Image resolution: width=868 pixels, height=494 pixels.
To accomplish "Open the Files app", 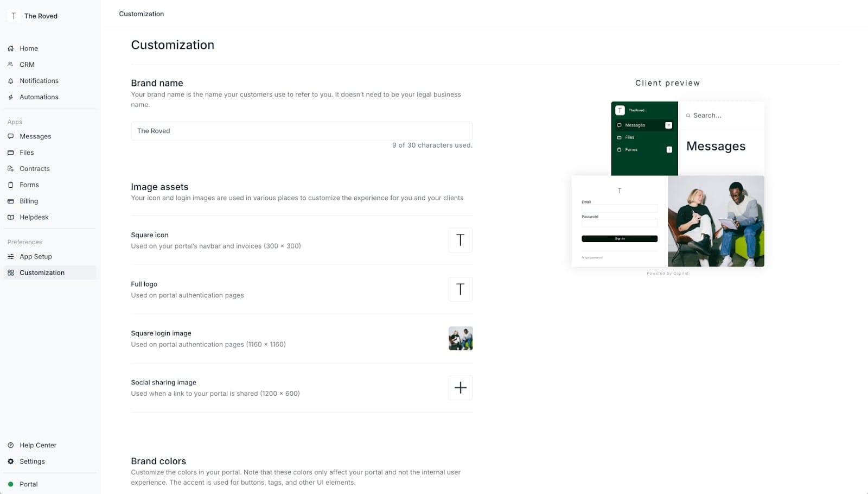I will pos(26,153).
